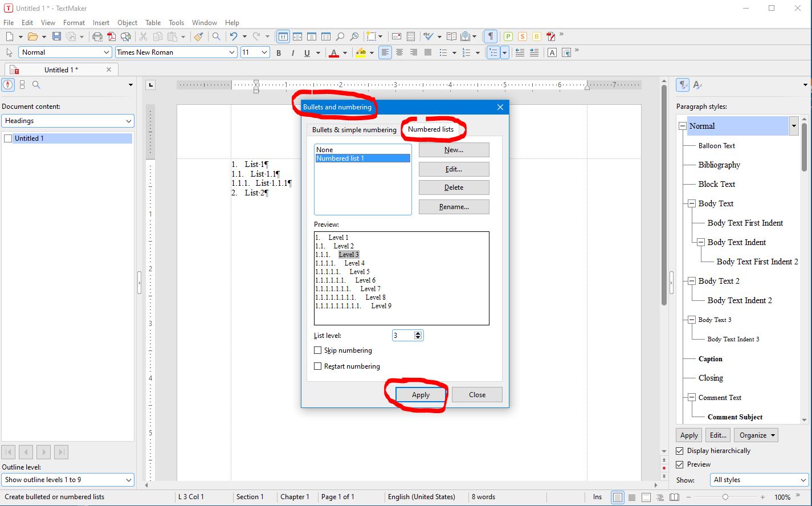This screenshot has height=506, width=812.
Task: Toggle Italic formatting button
Action: click(x=293, y=53)
